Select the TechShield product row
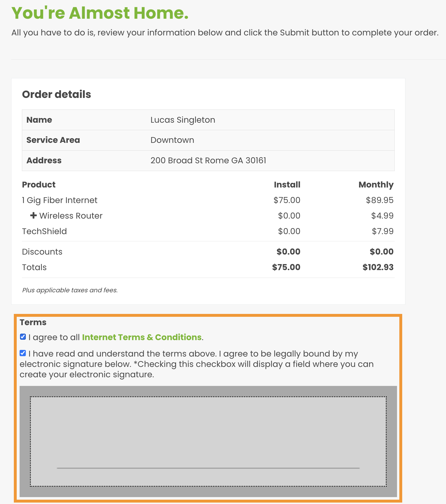The image size is (446, 504). [44, 231]
